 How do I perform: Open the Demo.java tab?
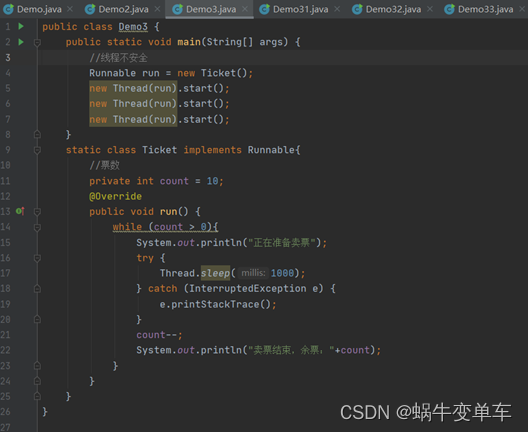point(39,9)
